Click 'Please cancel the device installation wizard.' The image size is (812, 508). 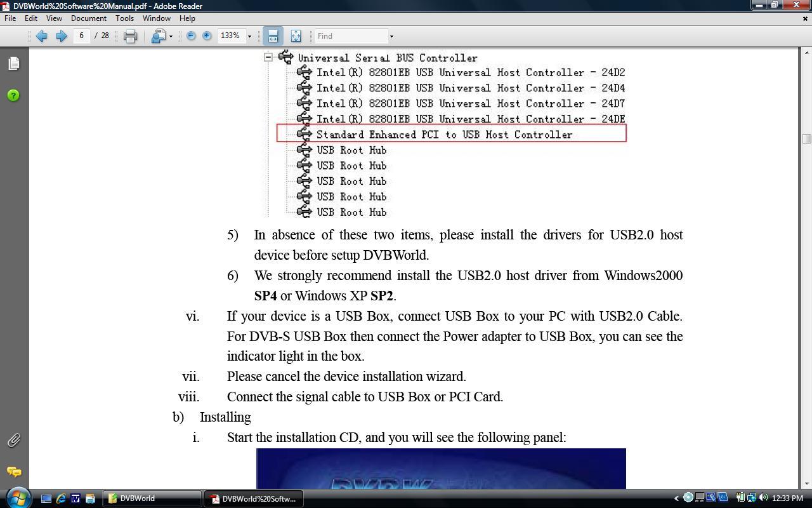coord(346,377)
